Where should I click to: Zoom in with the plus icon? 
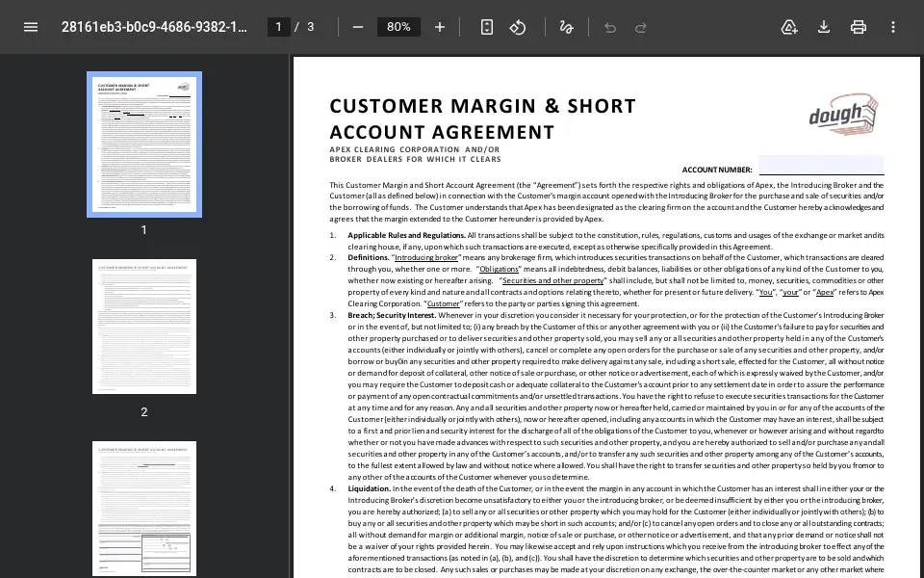pos(440,27)
